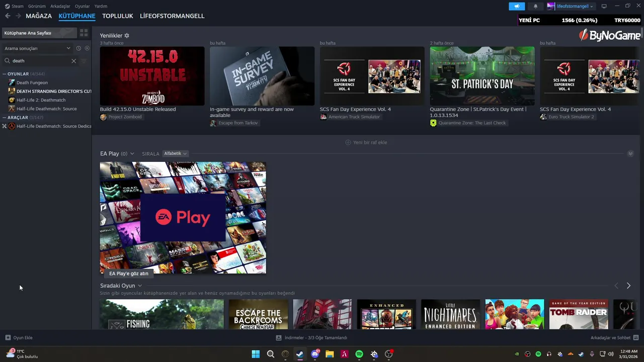Open the St. Patrick's Day event thumbnail
The width and height of the screenshot is (644, 362).
pos(482,76)
